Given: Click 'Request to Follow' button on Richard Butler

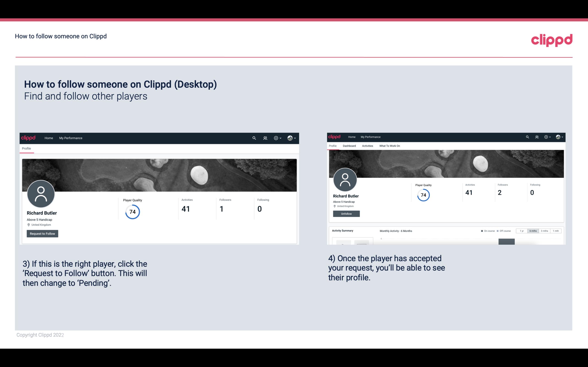Looking at the screenshot, I should pos(42,233).
